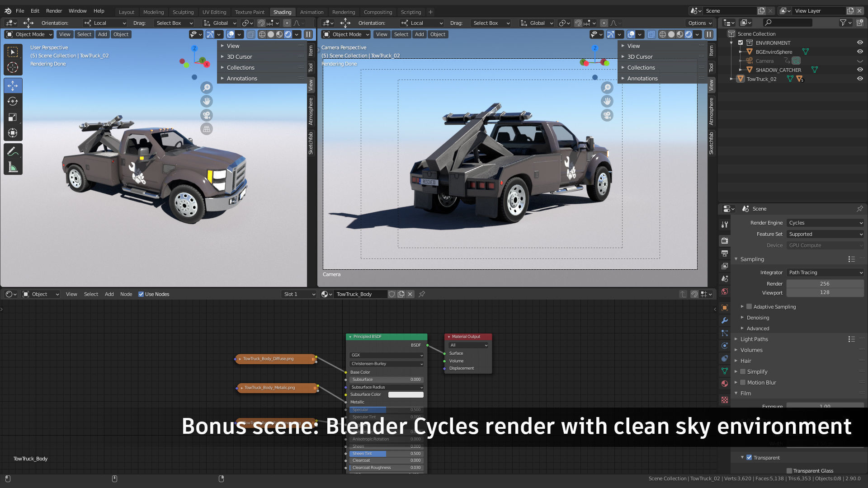
Task: Click the zoom magnifier icon in left viewport
Action: click(207, 88)
